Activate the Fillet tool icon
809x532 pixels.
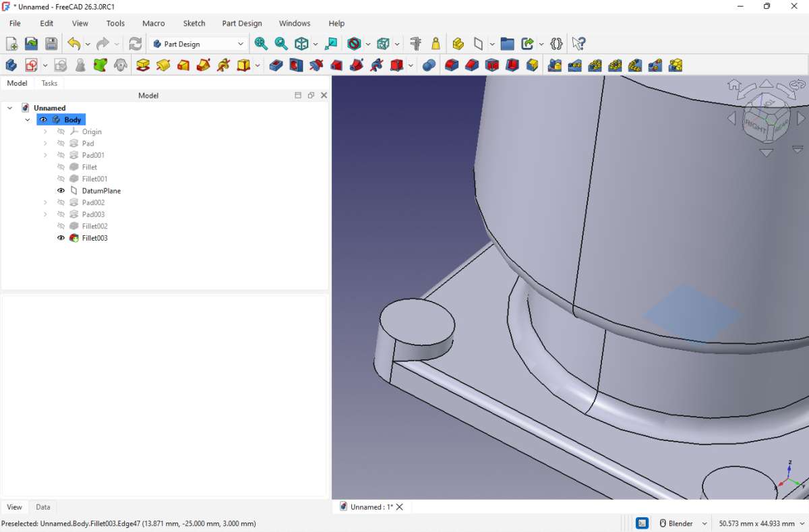coord(452,65)
